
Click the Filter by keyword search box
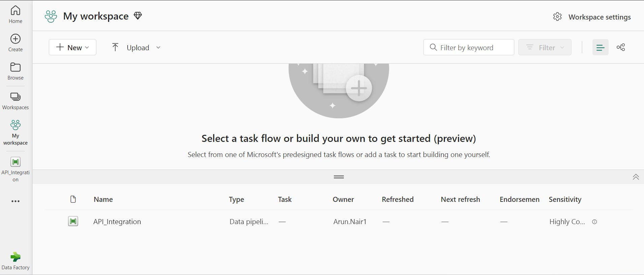(x=469, y=47)
